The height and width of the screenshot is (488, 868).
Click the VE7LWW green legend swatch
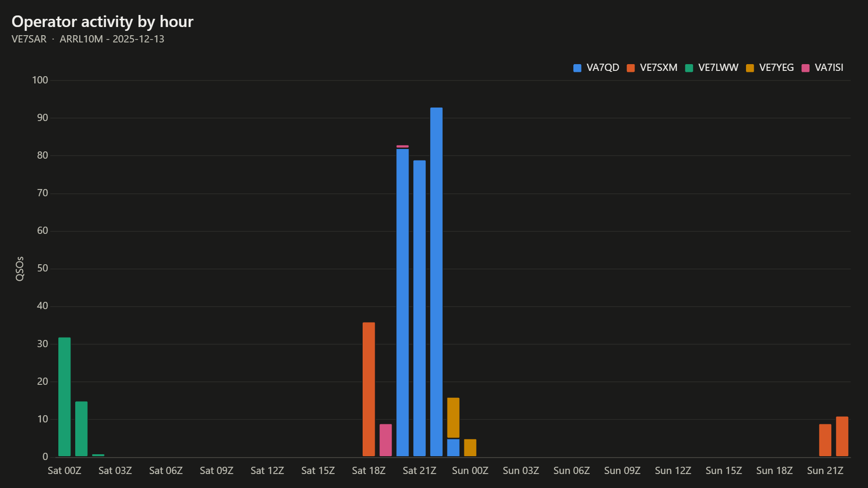[x=689, y=68]
